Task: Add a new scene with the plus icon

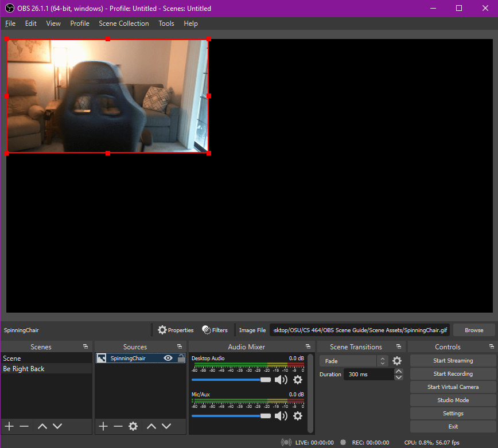Action: (9, 426)
